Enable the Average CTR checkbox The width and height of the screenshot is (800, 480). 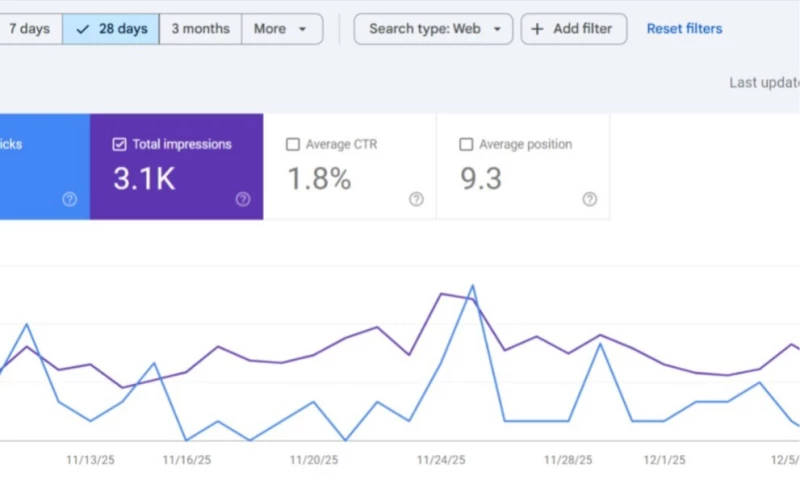point(293,144)
